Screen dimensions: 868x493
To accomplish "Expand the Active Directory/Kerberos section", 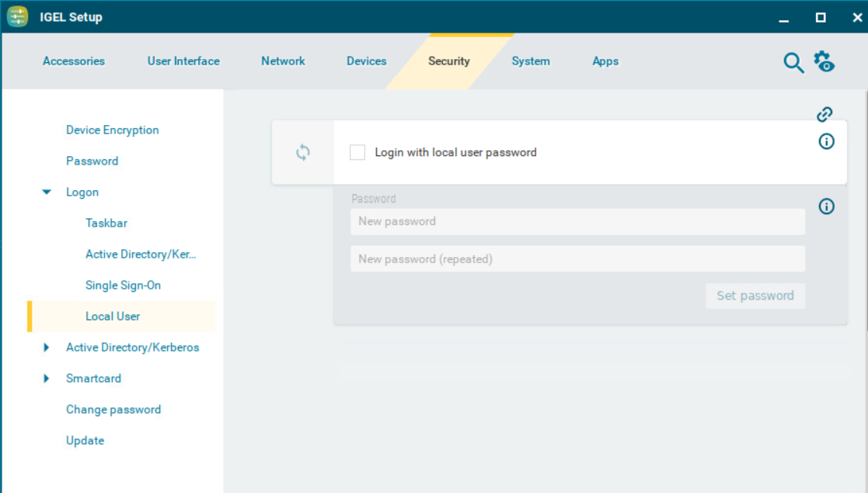I will point(46,347).
